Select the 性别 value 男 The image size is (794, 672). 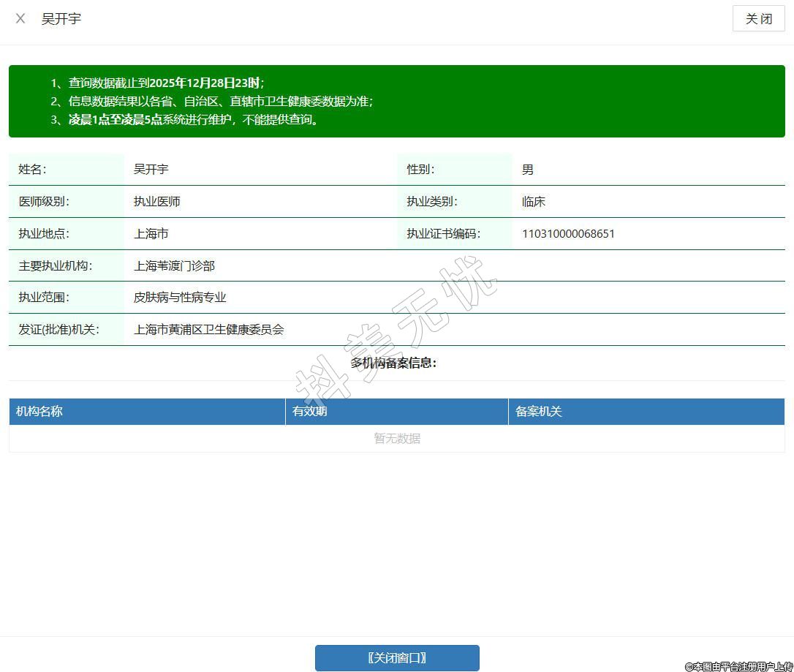tap(528, 170)
